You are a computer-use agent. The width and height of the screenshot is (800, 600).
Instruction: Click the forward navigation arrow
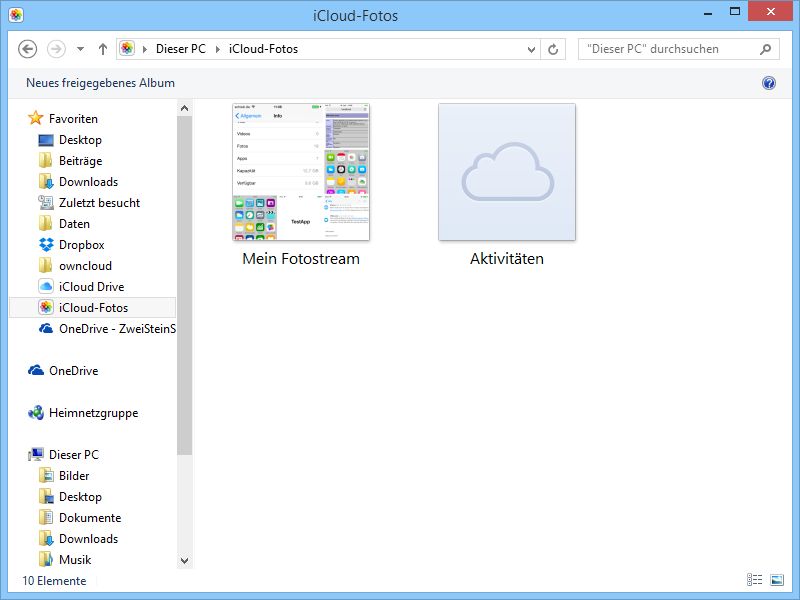pos(56,49)
